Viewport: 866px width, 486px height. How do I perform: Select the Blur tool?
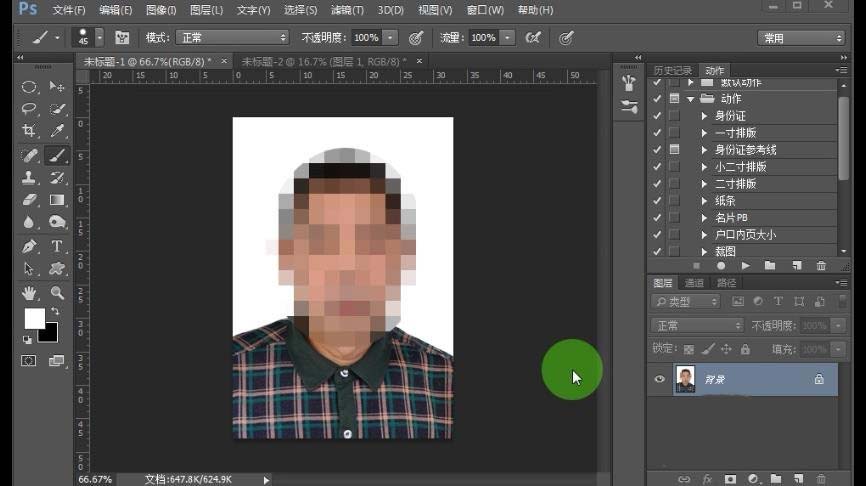coord(29,222)
